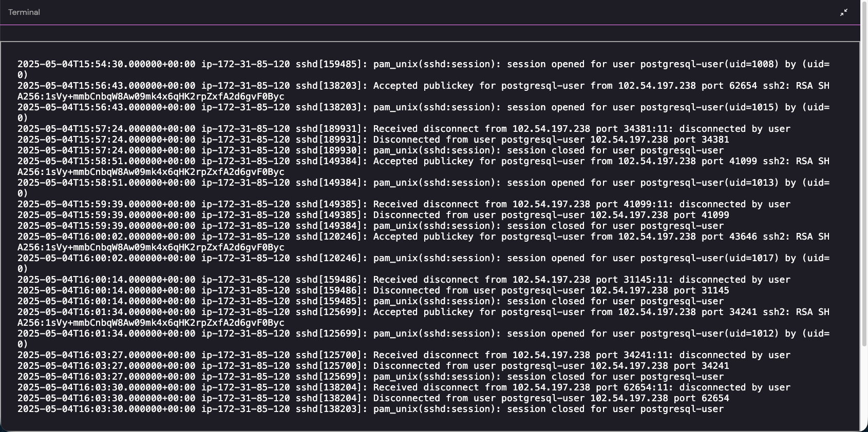Image resolution: width=868 pixels, height=432 pixels.
Task: Click Accepted publickey line for port 62654
Action: pyautogui.click(x=423, y=86)
